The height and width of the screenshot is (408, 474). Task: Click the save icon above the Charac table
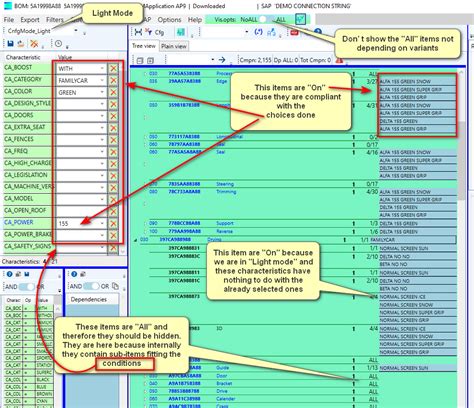(x=27, y=274)
